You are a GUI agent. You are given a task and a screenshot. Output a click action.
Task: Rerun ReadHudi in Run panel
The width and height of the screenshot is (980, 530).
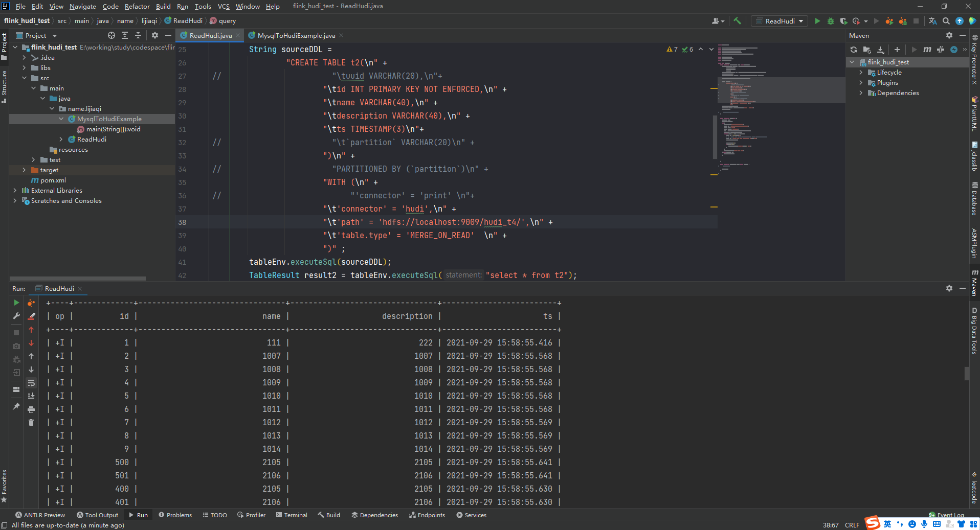coord(16,303)
